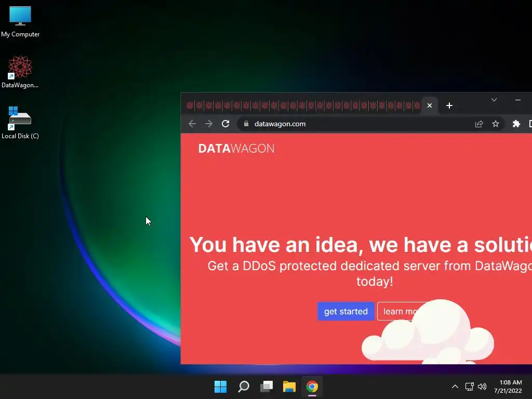Open the volume speaker tray icon
The height and width of the screenshot is (399, 532).
(482, 387)
